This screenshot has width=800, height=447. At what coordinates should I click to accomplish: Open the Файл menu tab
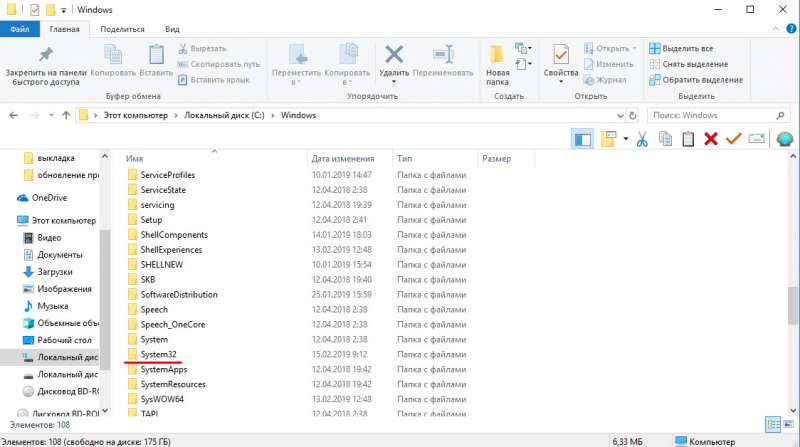click(x=19, y=29)
